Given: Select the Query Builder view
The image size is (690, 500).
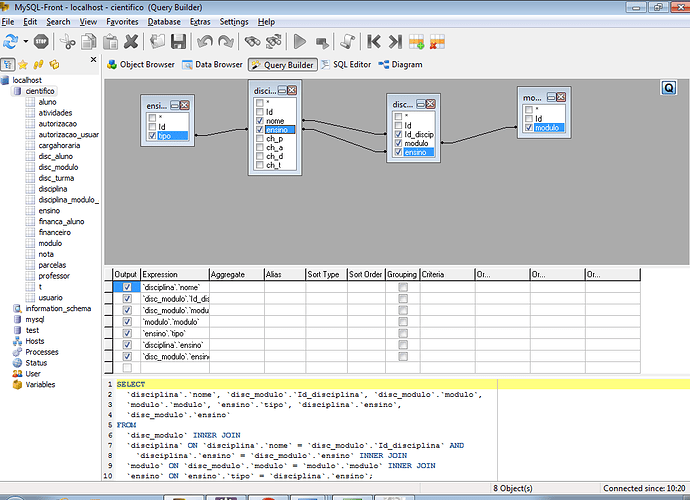Looking at the screenshot, I should [283, 65].
